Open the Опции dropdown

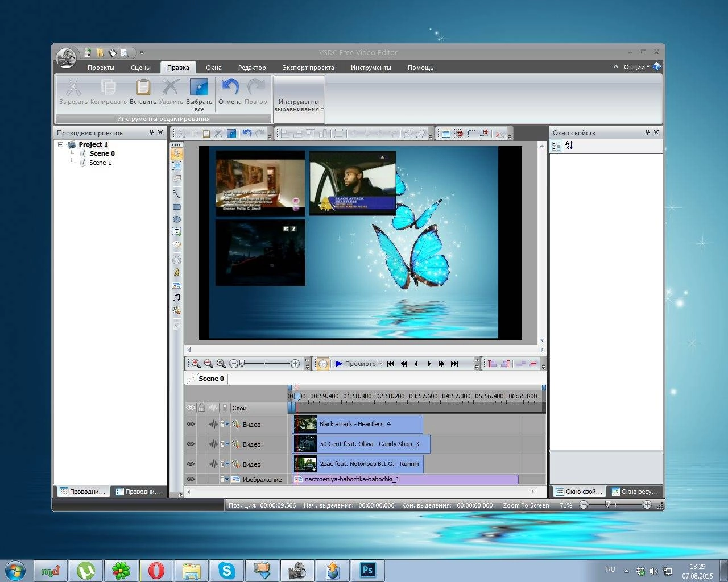point(636,67)
